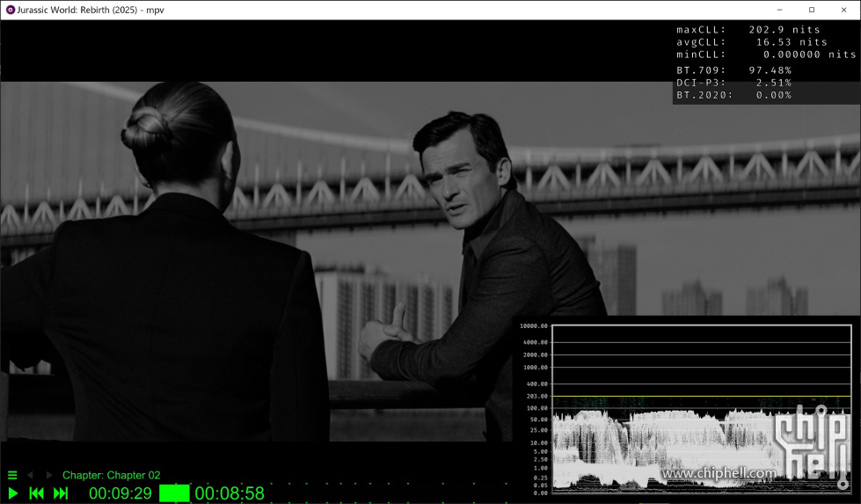Skip back to the previous chapter
Viewport: 861px width, 504px height.
(x=37, y=493)
